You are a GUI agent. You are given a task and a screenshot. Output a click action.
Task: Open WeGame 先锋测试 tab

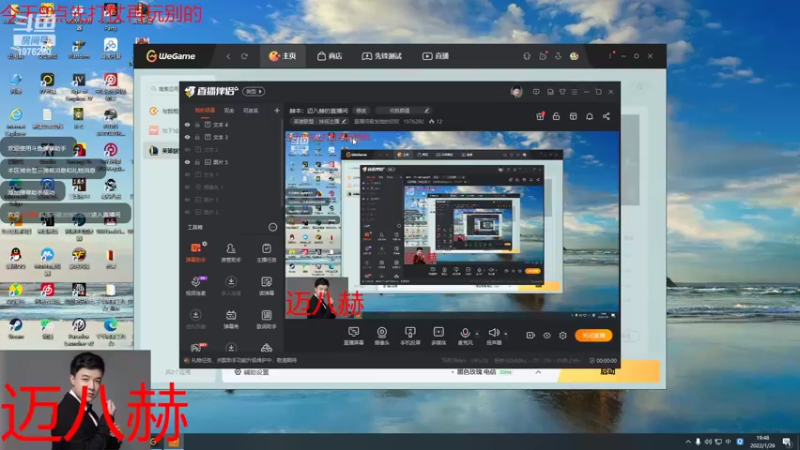click(x=382, y=56)
